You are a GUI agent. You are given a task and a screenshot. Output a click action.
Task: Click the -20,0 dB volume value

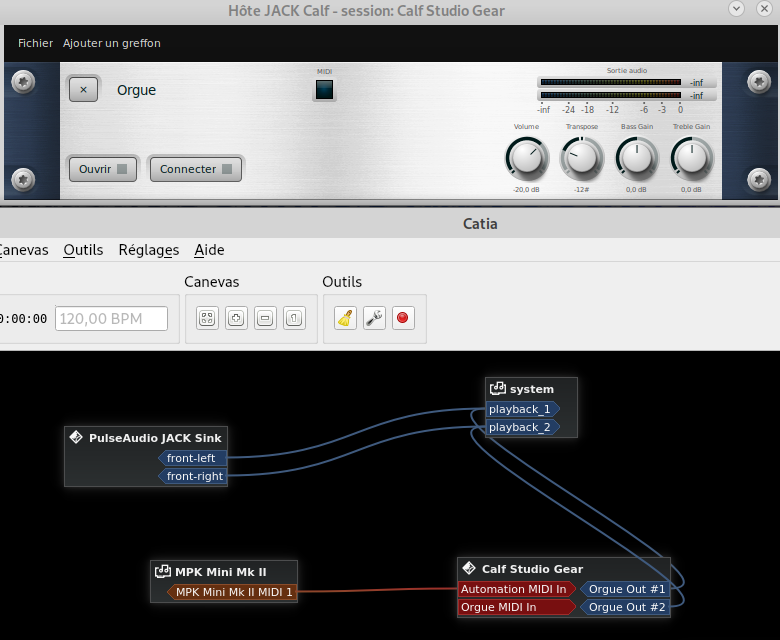pyautogui.click(x=526, y=189)
